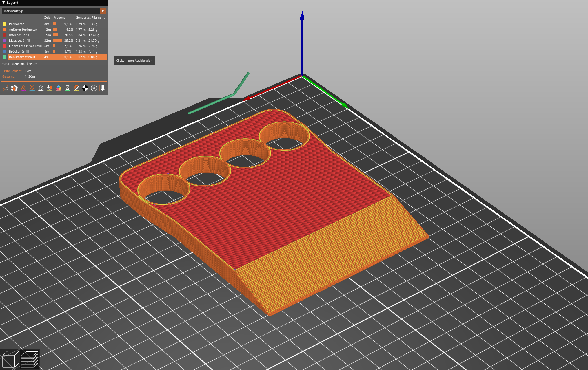588x370 pixels.
Task: Toggle pause print markers
Action: (x=67, y=88)
